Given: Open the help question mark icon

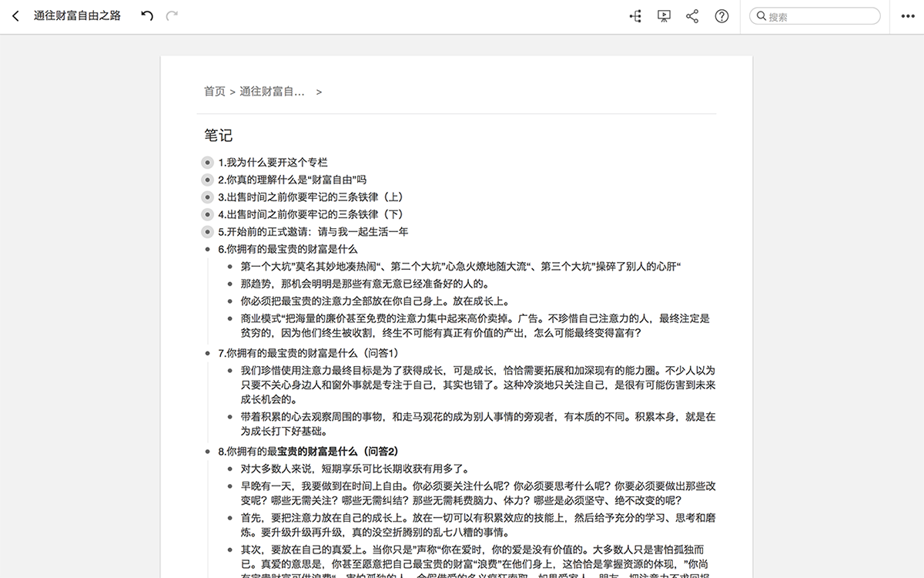Looking at the screenshot, I should 721,16.
